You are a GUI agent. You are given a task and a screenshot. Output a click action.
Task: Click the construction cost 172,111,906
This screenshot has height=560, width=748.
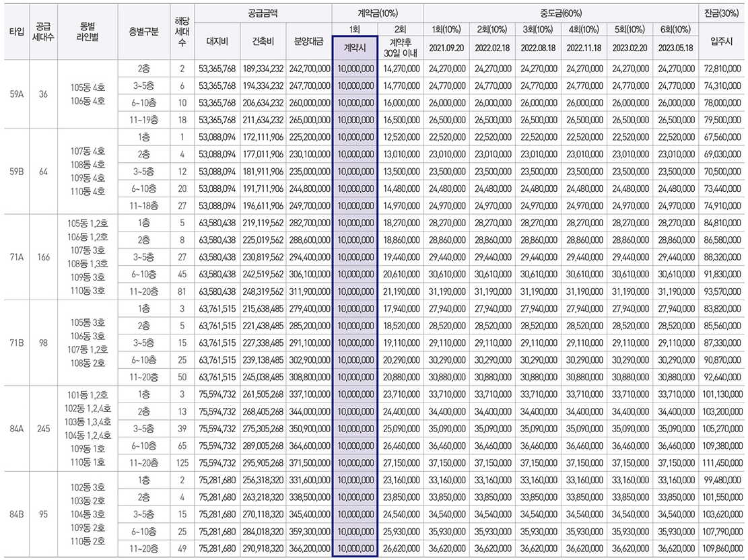click(263, 137)
